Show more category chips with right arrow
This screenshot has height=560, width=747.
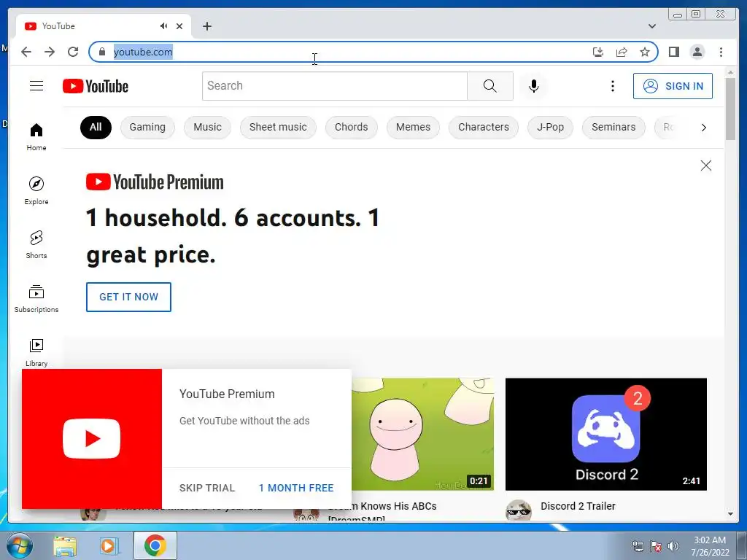703,127
